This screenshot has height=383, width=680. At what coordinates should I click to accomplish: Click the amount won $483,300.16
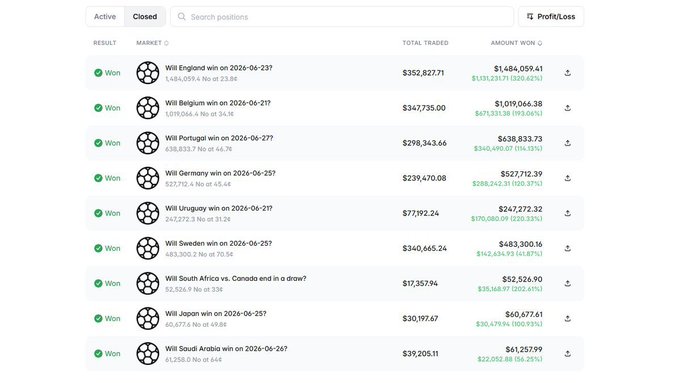[520, 244]
